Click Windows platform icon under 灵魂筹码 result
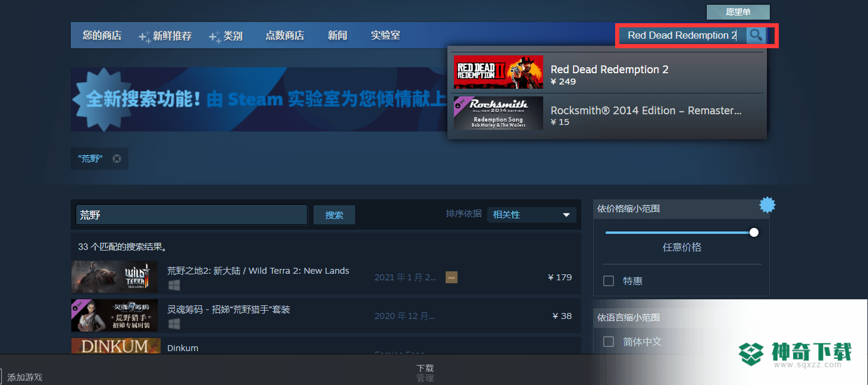This screenshot has width=868, height=385. [x=174, y=324]
